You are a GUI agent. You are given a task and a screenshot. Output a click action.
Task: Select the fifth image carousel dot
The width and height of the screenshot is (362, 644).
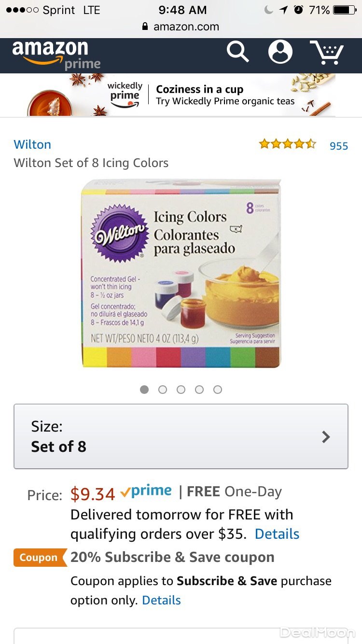(x=218, y=390)
